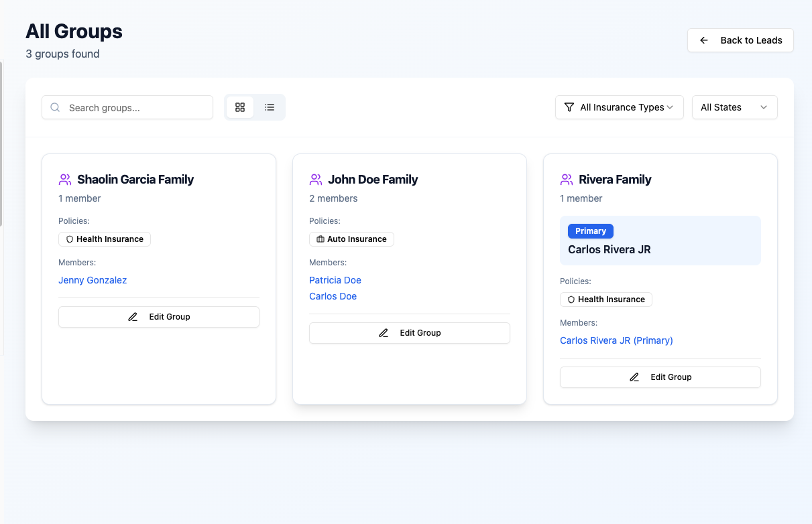The width and height of the screenshot is (812, 524).
Task: Edit the Shaolin Garcia Family group
Action: click(x=159, y=317)
